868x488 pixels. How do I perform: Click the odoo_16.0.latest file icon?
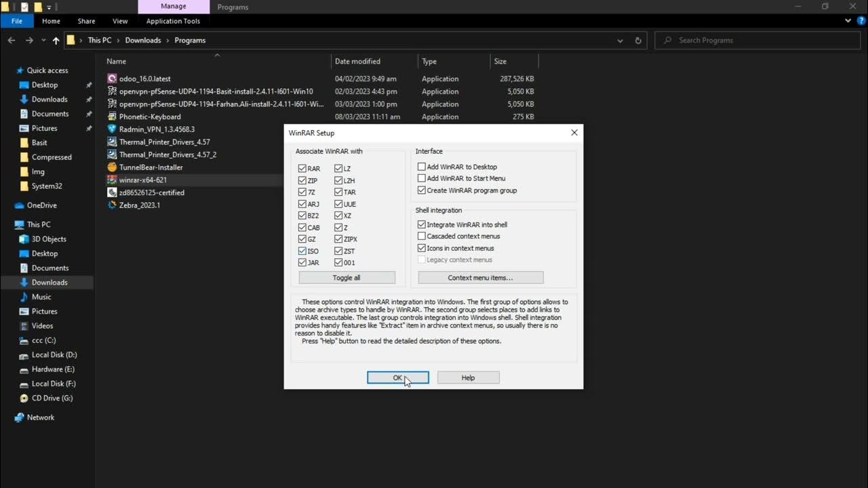point(112,79)
